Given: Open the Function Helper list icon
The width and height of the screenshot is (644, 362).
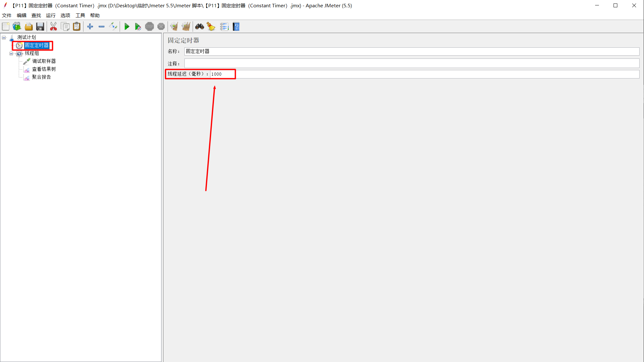Looking at the screenshot, I should click(224, 27).
